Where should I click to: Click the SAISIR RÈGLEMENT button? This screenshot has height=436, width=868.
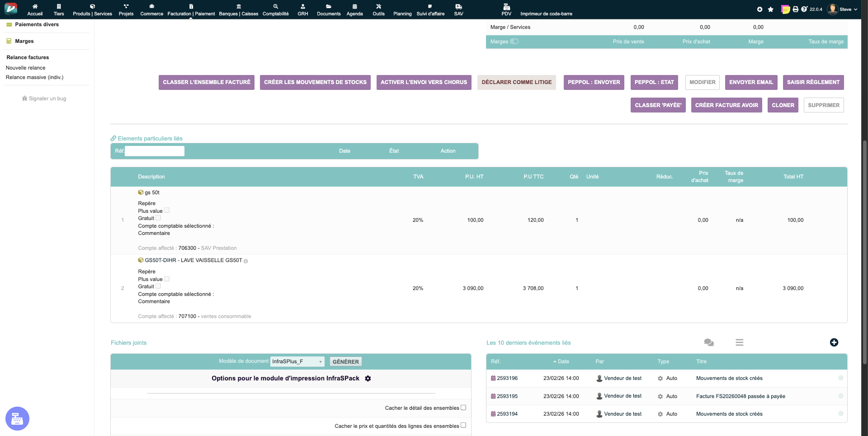tap(813, 82)
